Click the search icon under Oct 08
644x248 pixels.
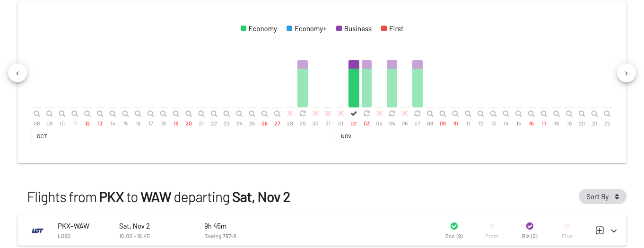tap(37, 114)
